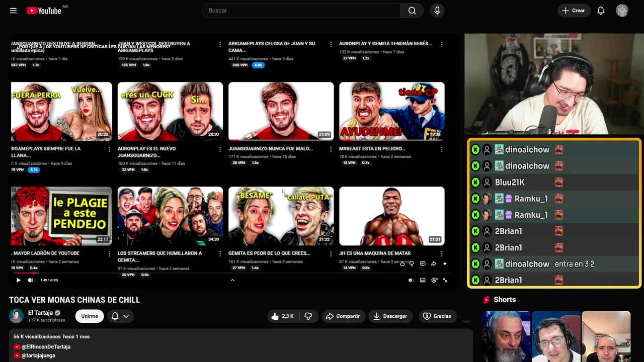Mute the video volume

click(x=30, y=280)
